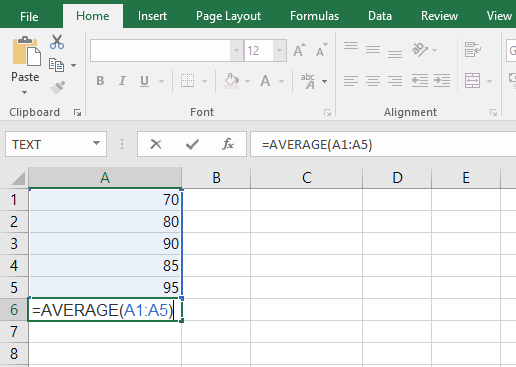Click the Center align icon
Image resolution: width=516 pixels, height=367 pixels.
(373, 81)
